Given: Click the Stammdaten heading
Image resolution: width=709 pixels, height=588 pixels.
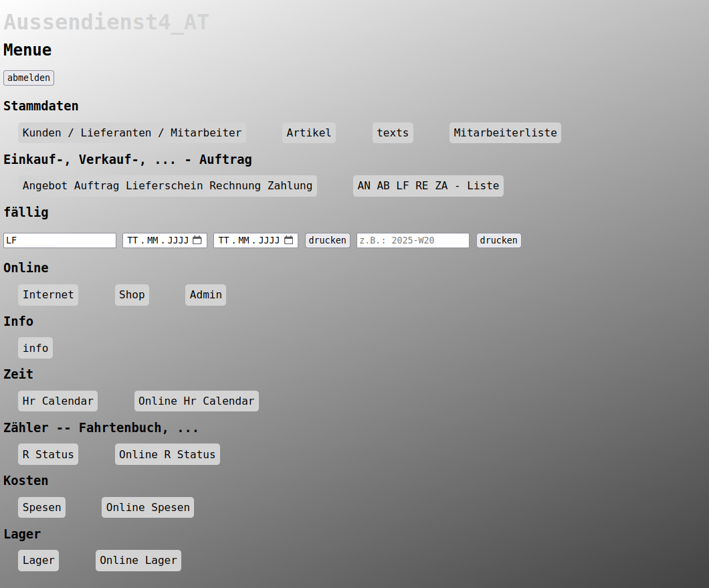Looking at the screenshot, I should [x=41, y=106].
